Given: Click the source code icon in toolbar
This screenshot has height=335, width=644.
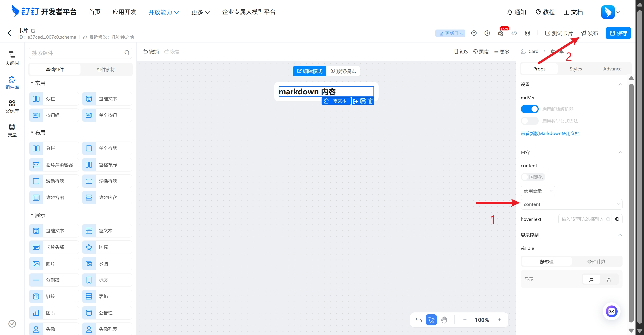Looking at the screenshot, I should pos(514,33).
